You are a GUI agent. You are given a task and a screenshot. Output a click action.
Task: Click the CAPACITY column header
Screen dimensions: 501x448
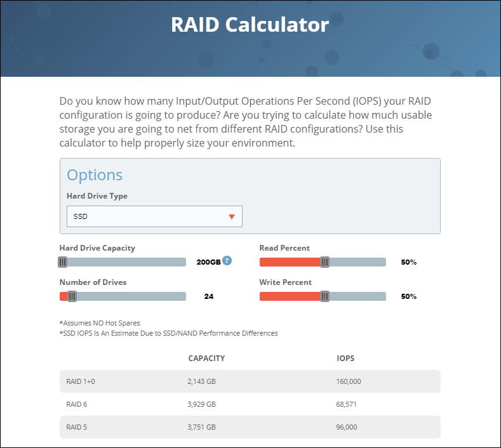206,359
